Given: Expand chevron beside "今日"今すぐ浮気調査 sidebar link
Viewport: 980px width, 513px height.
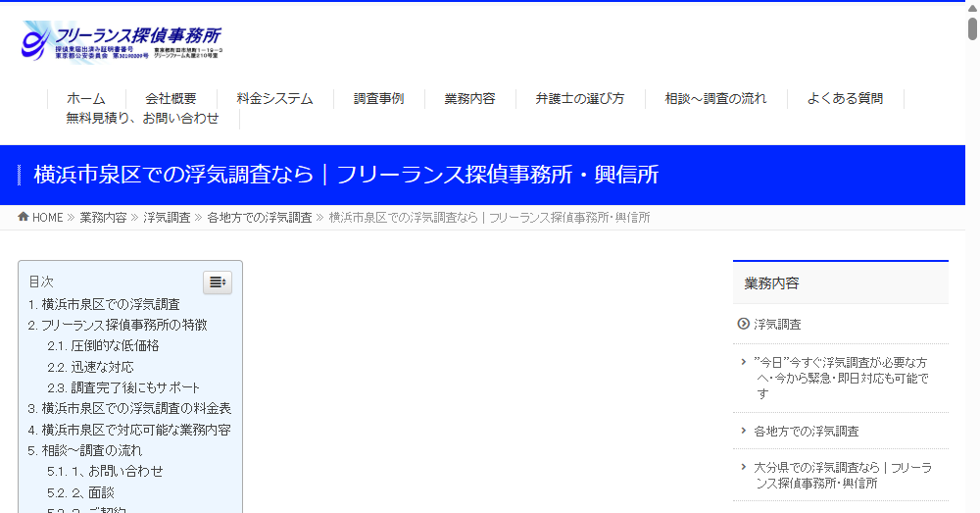Looking at the screenshot, I should pyautogui.click(x=744, y=362).
